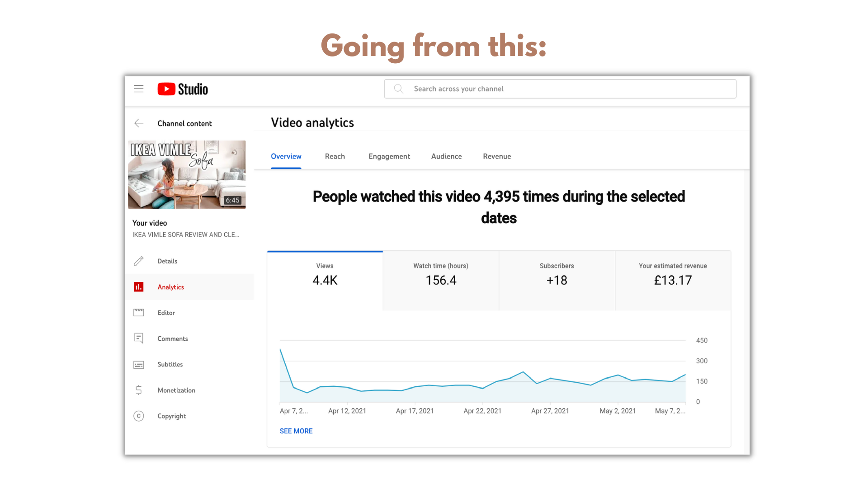Select the Your estimated revenue card
The width and height of the screenshot is (868, 488).
(x=673, y=281)
